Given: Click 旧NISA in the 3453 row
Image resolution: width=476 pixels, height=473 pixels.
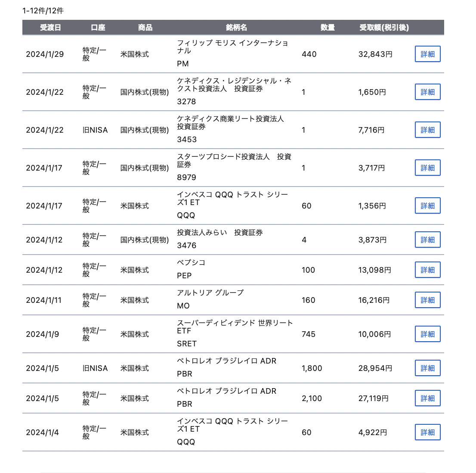Looking at the screenshot, I should point(95,130).
